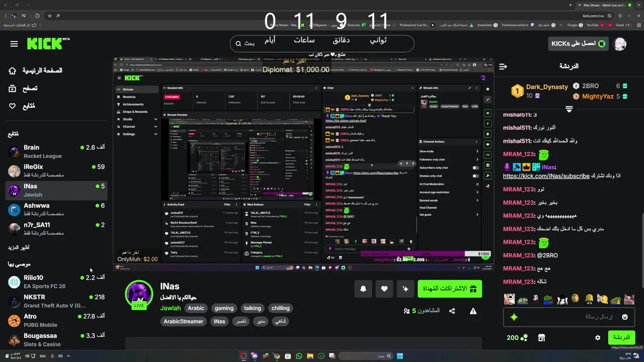
Task: Open the Browse icon in sidebar
Action: (x=13, y=88)
